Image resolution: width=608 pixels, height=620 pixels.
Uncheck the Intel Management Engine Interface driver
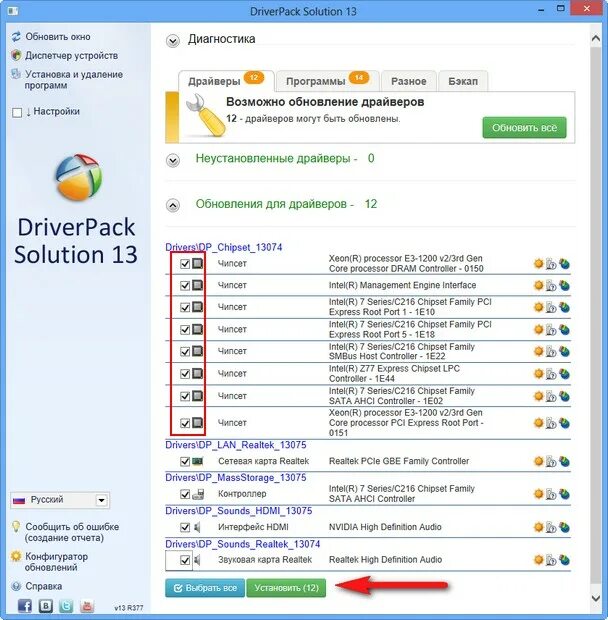[185, 285]
